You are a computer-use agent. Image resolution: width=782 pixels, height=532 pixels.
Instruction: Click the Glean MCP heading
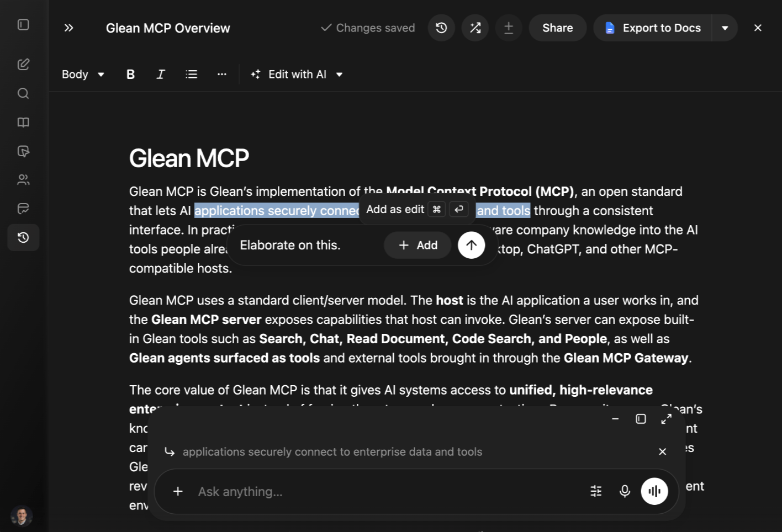click(x=189, y=158)
